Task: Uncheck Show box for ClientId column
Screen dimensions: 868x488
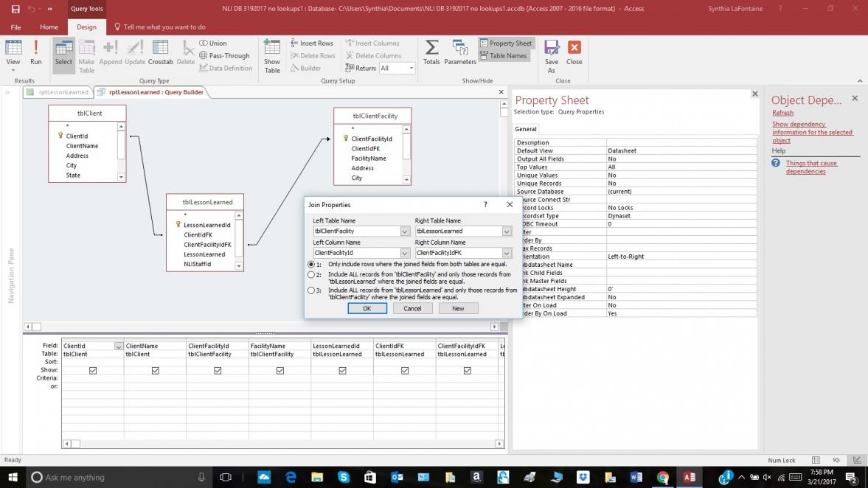Action: tap(93, 371)
